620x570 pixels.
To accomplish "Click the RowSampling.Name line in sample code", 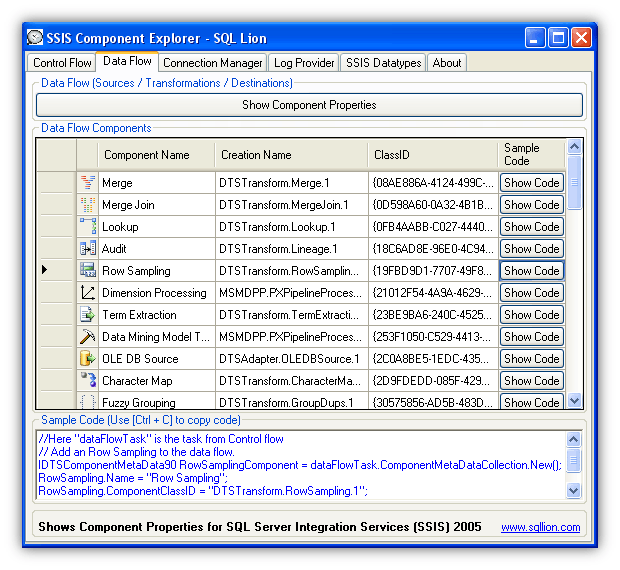I will [133, 478].
